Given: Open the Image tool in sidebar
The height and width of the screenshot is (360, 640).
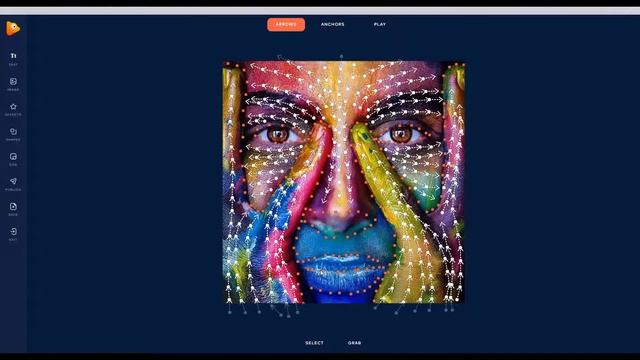Looking at the screenshot, I should (13, 84).
